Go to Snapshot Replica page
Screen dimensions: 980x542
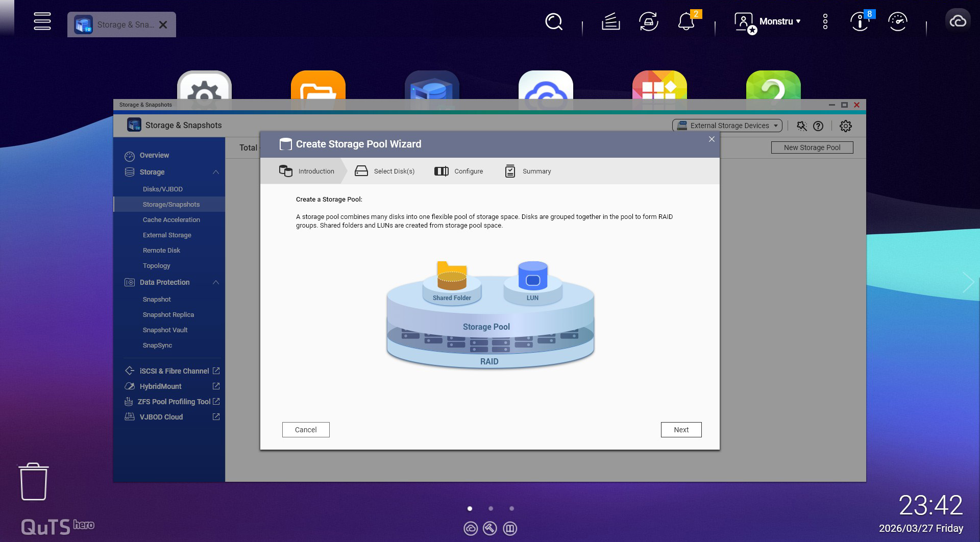point(168,315)
